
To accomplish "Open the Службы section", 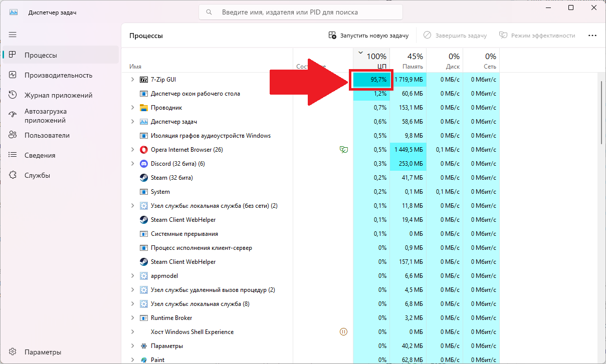I will 37,175.
